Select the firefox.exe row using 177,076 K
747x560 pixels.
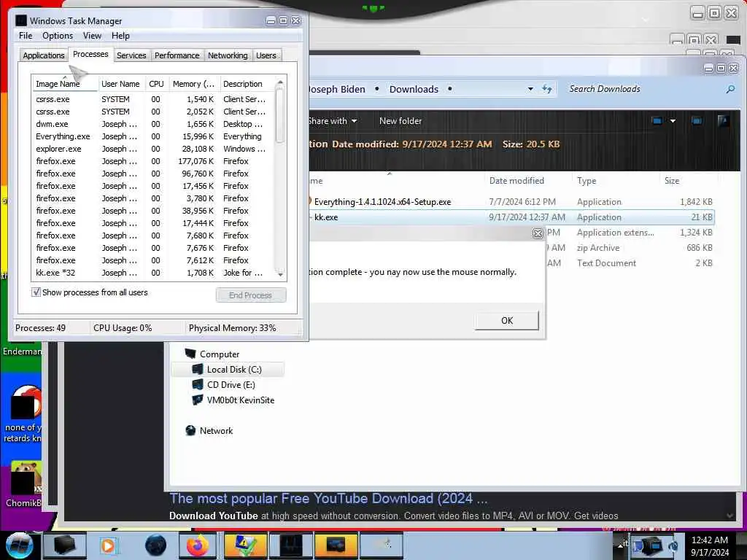pos(152,161)
